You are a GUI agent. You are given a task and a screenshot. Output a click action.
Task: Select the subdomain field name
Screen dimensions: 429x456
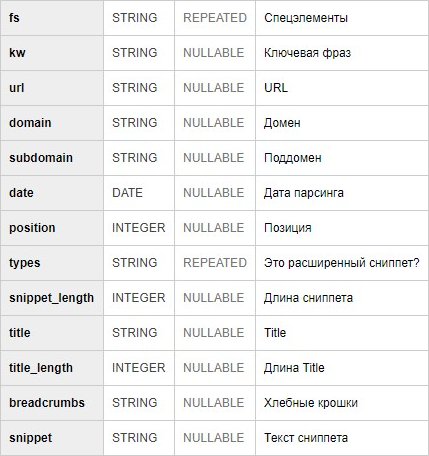click(x=41, y=158)
